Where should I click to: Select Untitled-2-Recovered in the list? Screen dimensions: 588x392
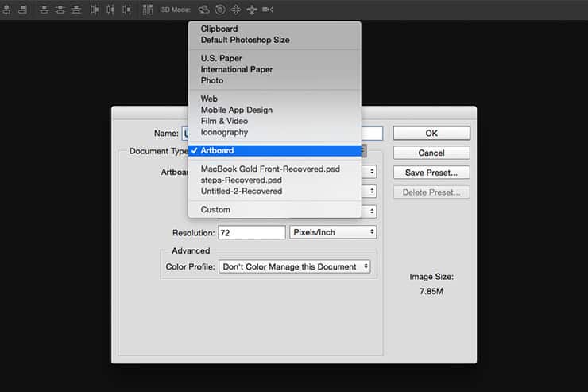pyautogui.click(x=274, y=192)
